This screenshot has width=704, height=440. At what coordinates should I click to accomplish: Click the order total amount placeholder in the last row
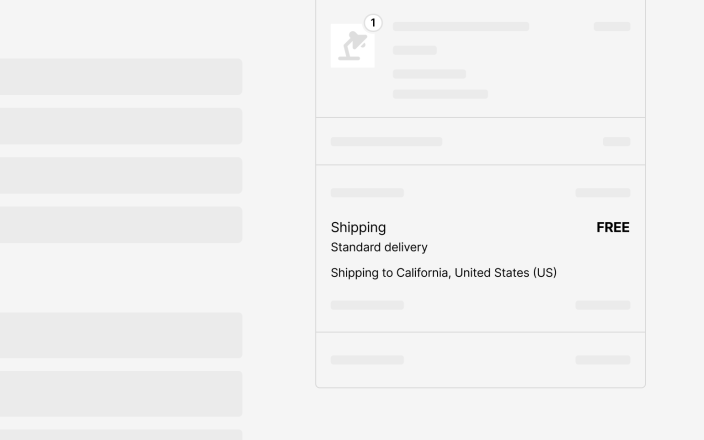(x=603, y=360)
